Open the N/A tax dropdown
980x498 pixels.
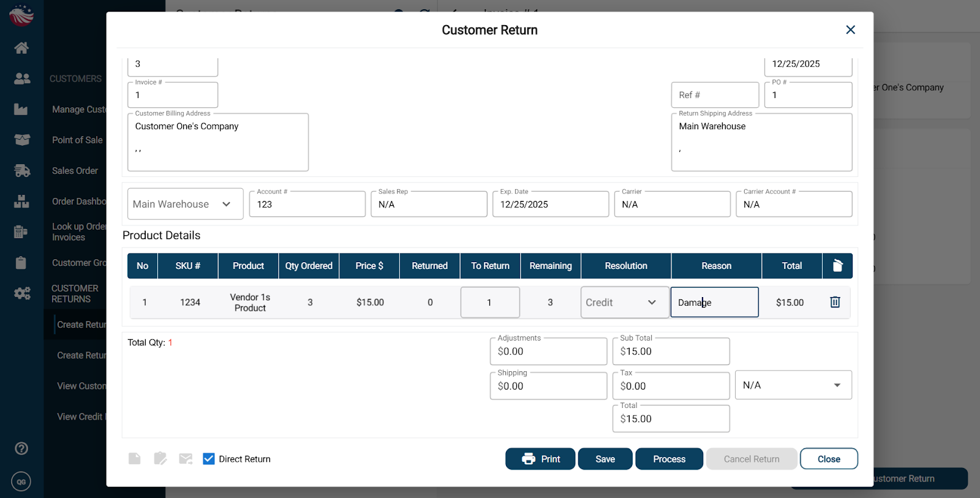[x=793, y=385]
